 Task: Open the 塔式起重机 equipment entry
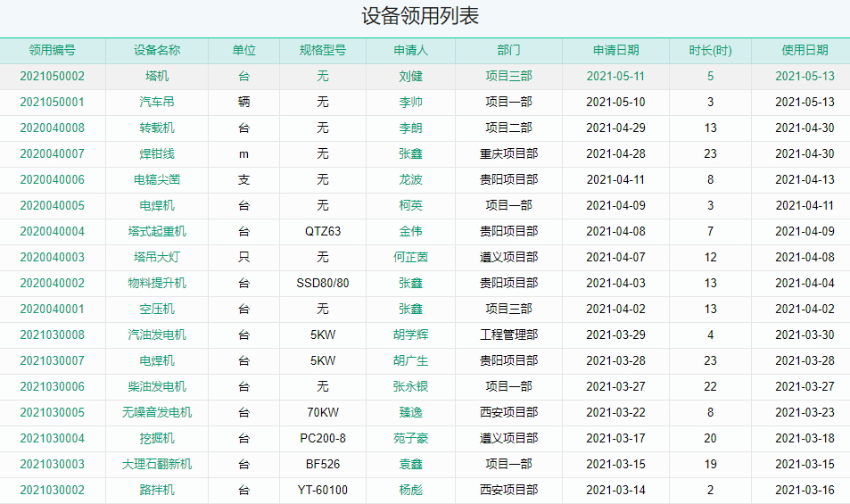tap(157, 232)
